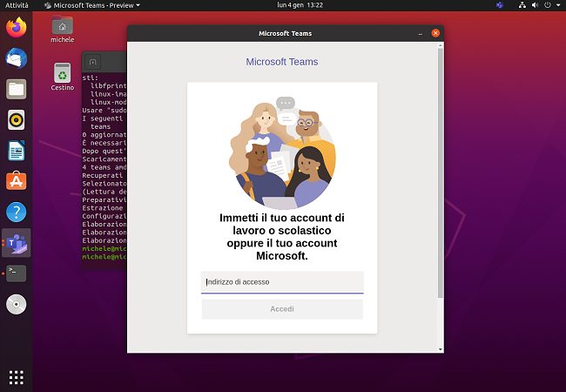Screen dimensions: 566x392
Task: Open the michele home folder on desktop
Action: tap(63, 30)
